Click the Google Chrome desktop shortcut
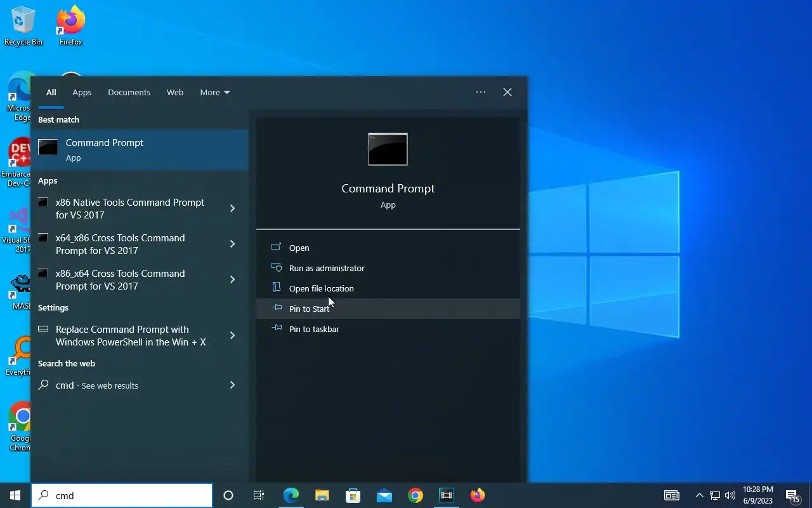The image size is (812, 508). pyautogui.click(x=20, y=425)
